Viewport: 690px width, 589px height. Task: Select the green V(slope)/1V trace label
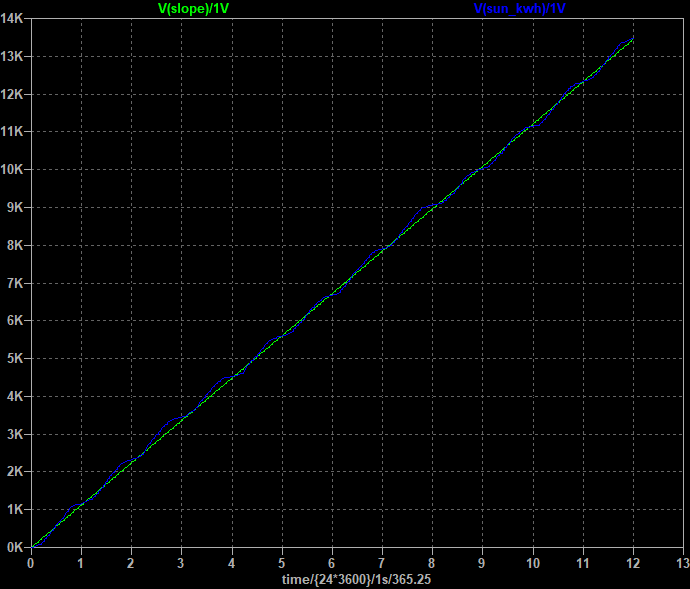(x=194, y=8)
